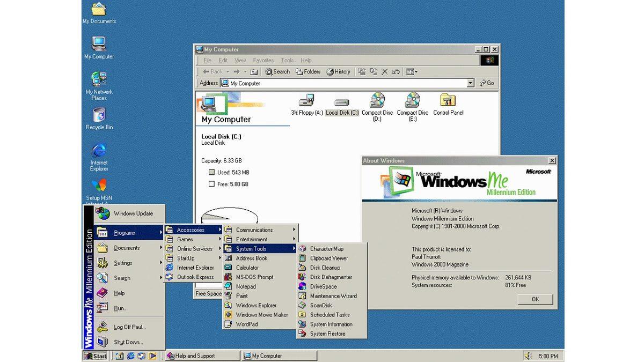644x362 pixels.
Task: Click the Delete (X) toolbar icon
Action: click(385, 71)
